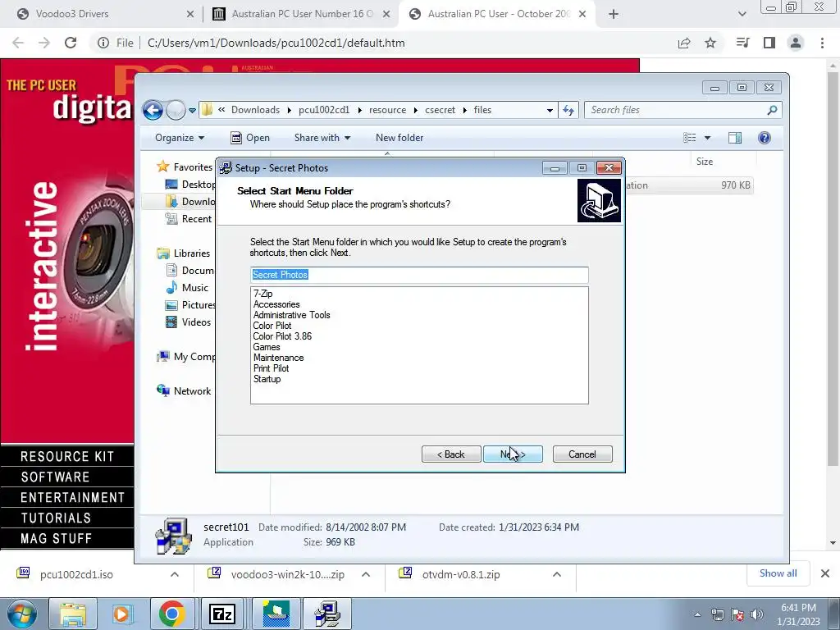The image size is (840, 630).
Task: Bookmark this page with the star icon
Action: (710, 43)
